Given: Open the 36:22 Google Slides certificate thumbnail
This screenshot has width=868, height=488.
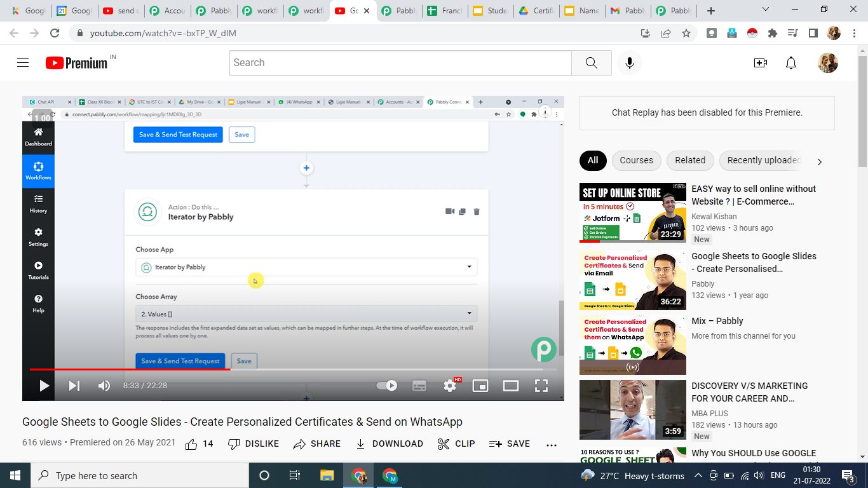Looking at the screenshot, I should coord(633,280).
